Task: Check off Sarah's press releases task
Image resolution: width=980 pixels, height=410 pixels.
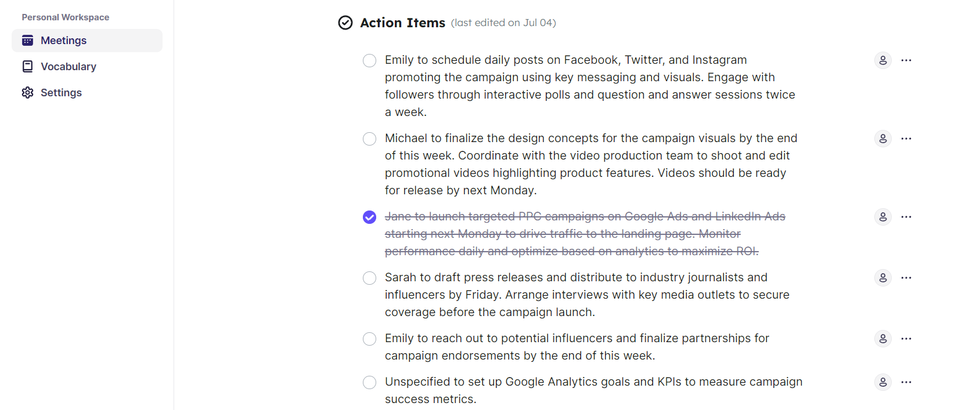Action: pyautogui.click(x=369, y=278)
